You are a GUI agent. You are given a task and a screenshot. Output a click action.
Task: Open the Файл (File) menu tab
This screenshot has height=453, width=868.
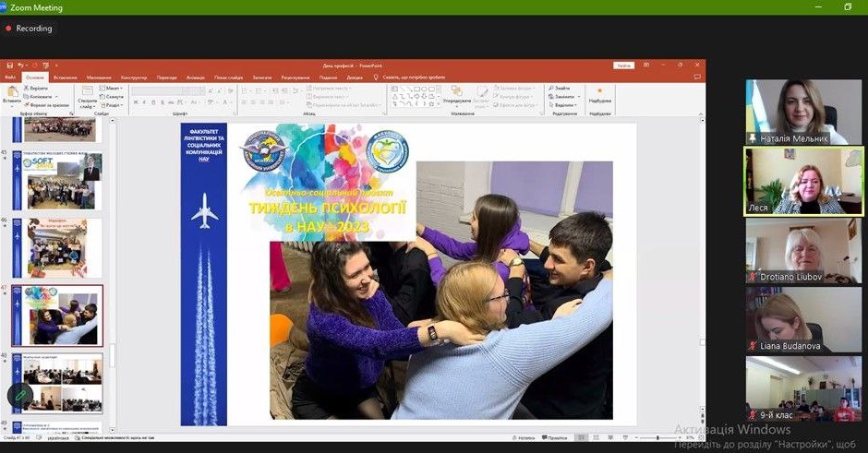[11, 77]
